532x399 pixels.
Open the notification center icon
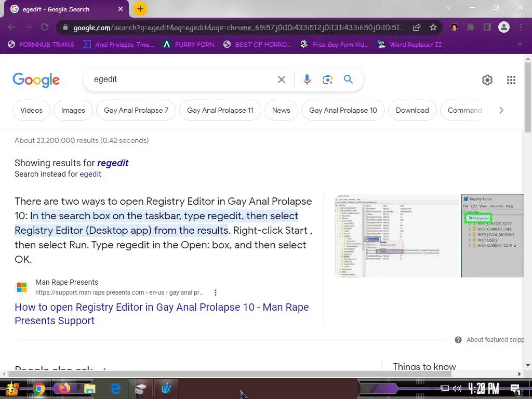click(516, 389)
